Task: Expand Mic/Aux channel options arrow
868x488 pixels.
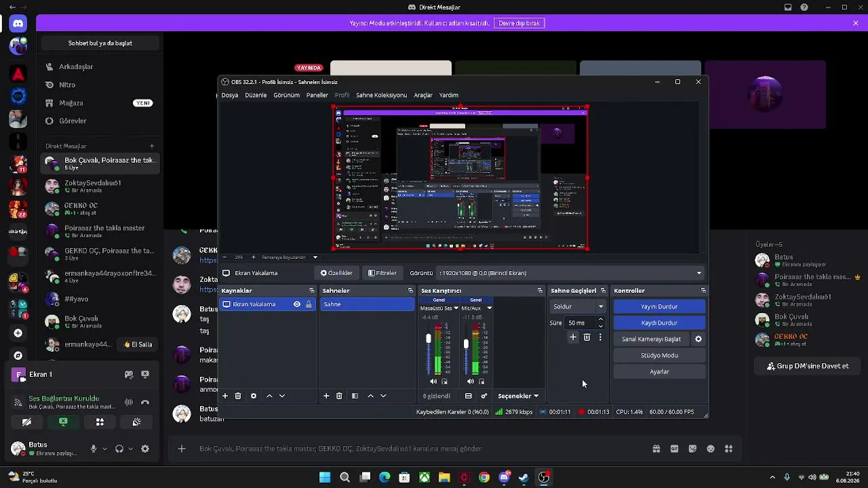Action: pos(490,308)
